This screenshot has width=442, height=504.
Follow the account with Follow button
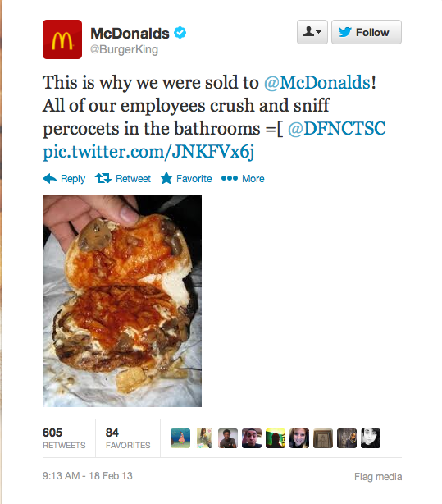pos(367,32)
